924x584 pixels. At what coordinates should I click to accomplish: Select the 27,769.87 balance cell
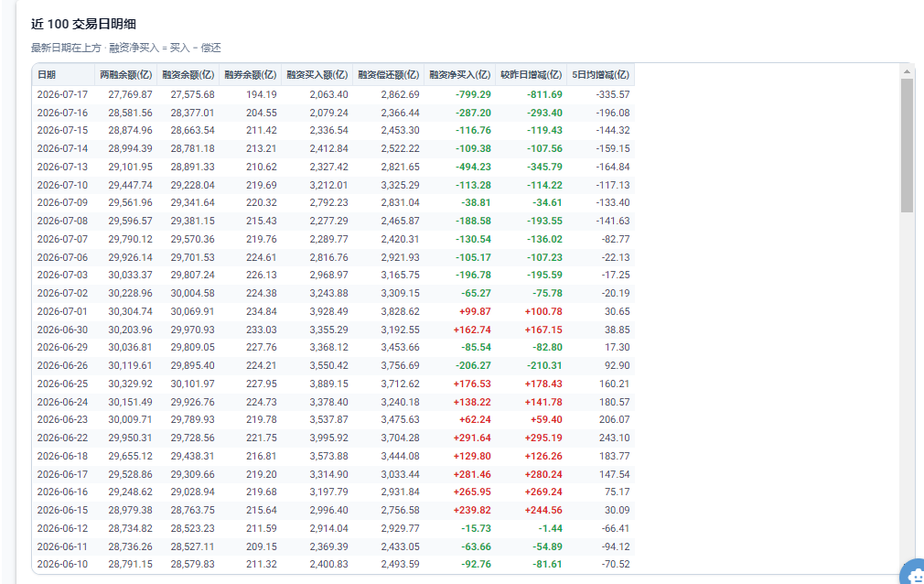click(x=130, y=94)
